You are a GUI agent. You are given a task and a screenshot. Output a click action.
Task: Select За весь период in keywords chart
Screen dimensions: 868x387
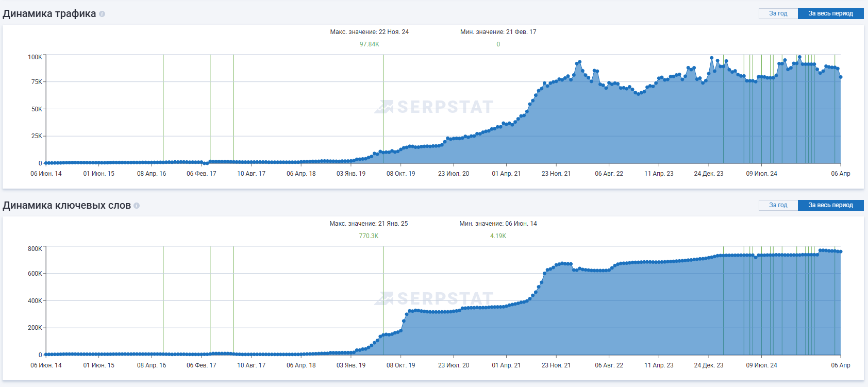830,205
